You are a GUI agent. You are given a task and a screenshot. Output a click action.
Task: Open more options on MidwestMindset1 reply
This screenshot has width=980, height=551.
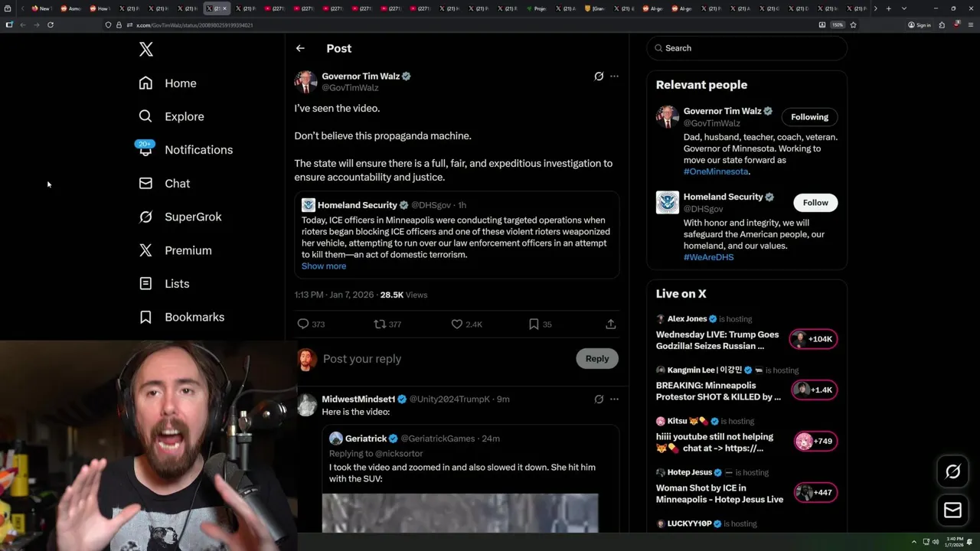(614, 399)
